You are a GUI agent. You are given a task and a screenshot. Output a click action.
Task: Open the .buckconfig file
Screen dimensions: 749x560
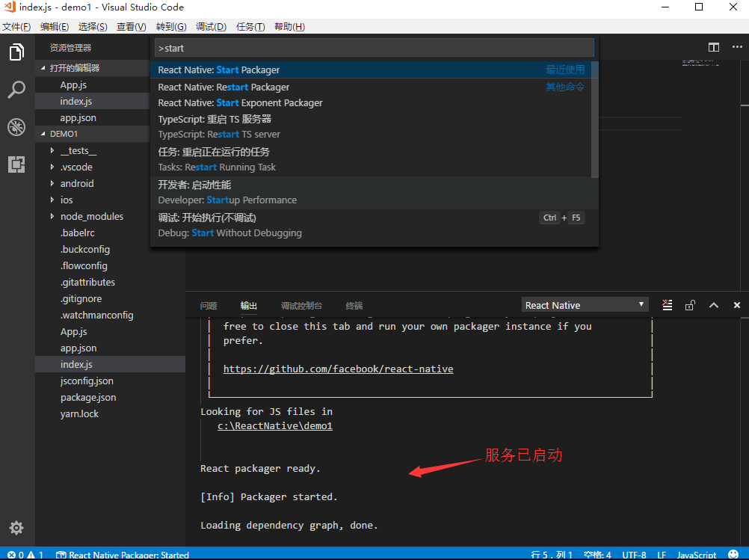tap(85, 250)
